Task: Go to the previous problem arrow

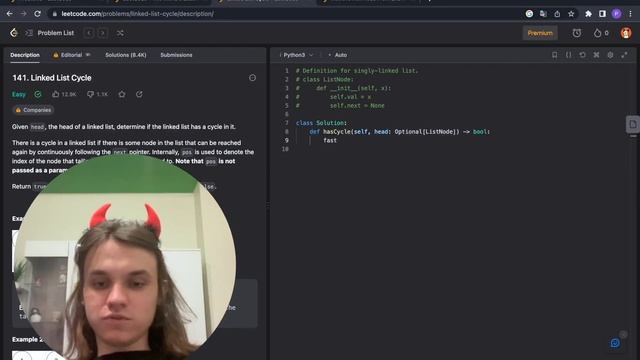Action: coord(89,33)
